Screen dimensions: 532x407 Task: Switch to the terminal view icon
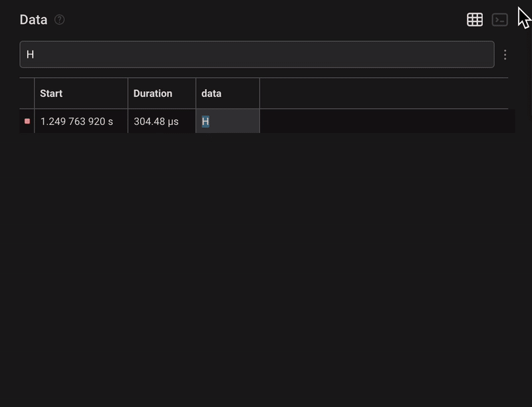click(500, 20)
